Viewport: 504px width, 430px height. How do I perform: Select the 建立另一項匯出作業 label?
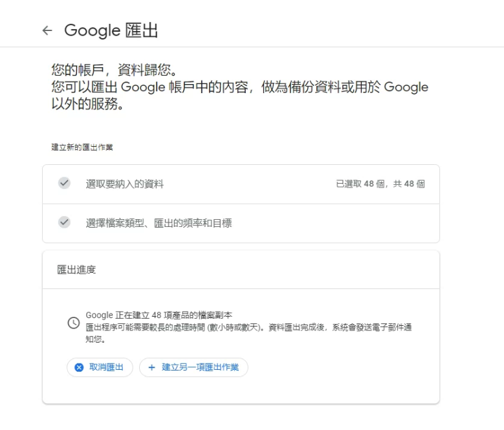tap(201, 367)
